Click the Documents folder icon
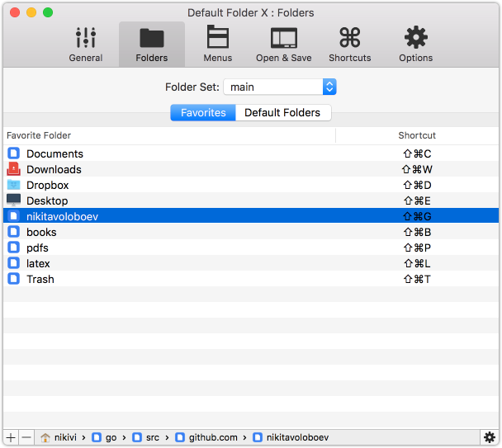 13,153
